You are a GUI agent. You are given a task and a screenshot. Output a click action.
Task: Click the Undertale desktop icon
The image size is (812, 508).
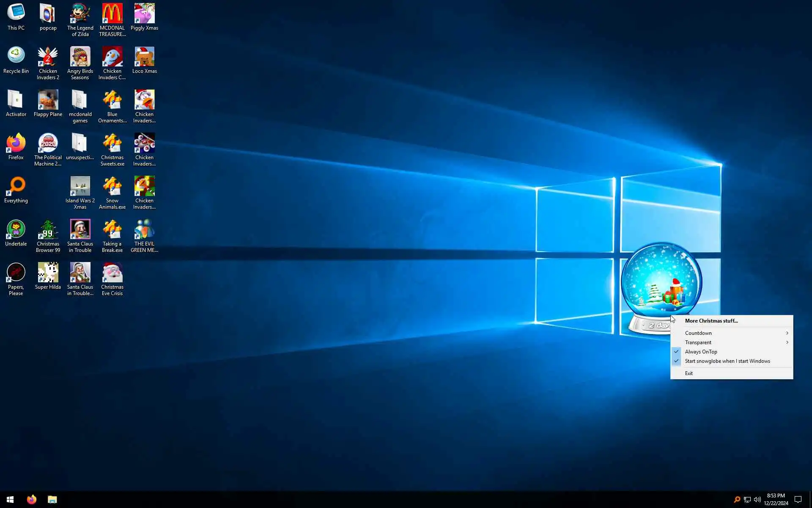pos(16,230)
